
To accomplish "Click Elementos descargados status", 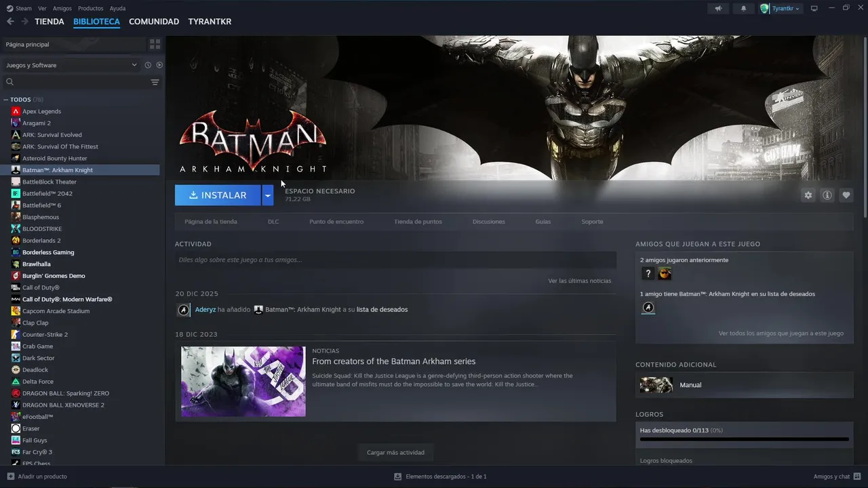I will pyautogui.click(x=440, y=476).
